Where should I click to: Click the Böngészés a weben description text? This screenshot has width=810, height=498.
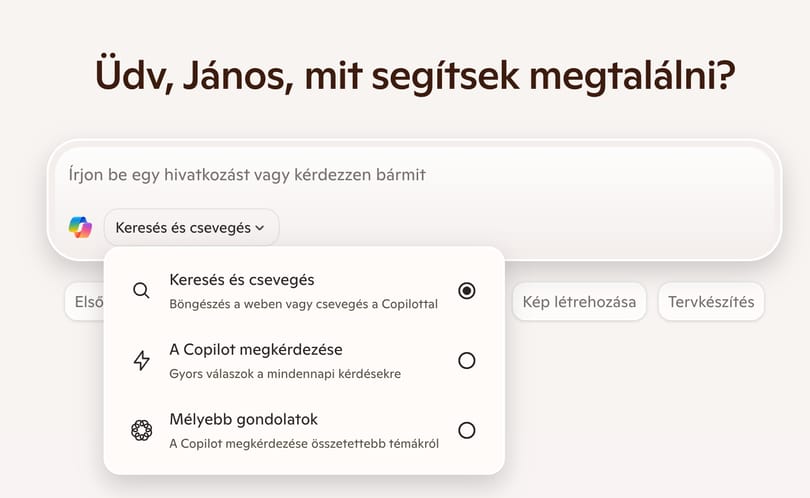[303, 304]
